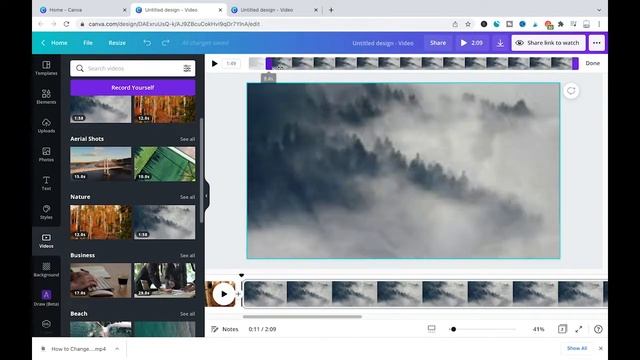Preview the 2:09 video with play button

tap(471, 43)
